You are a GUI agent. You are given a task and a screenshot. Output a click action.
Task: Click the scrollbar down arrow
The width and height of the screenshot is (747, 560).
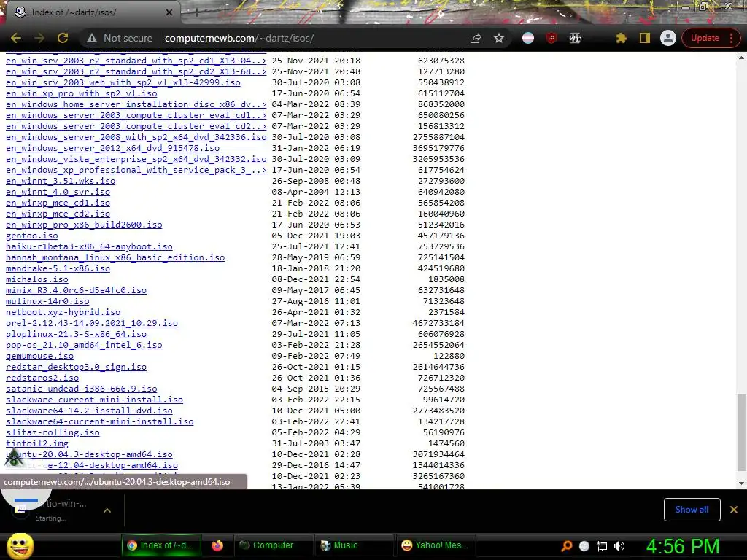[741, 483]
